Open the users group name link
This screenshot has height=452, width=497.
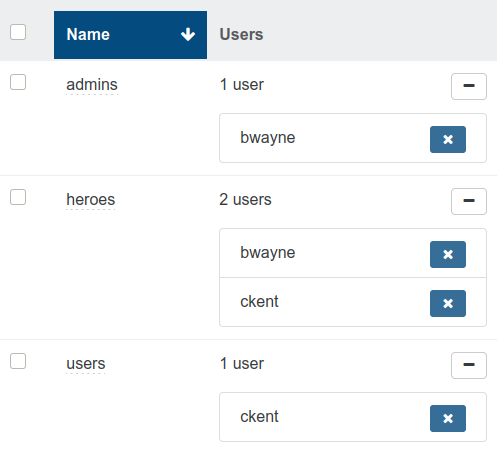pos(86,364)
